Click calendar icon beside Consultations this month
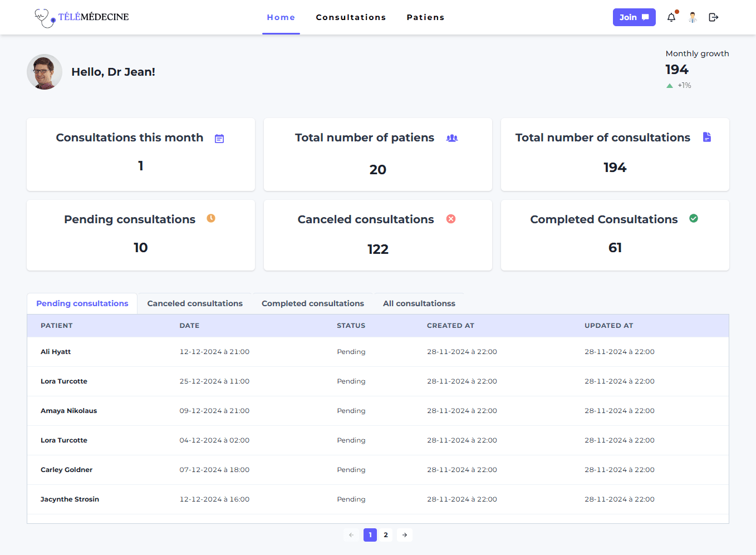 219,139
